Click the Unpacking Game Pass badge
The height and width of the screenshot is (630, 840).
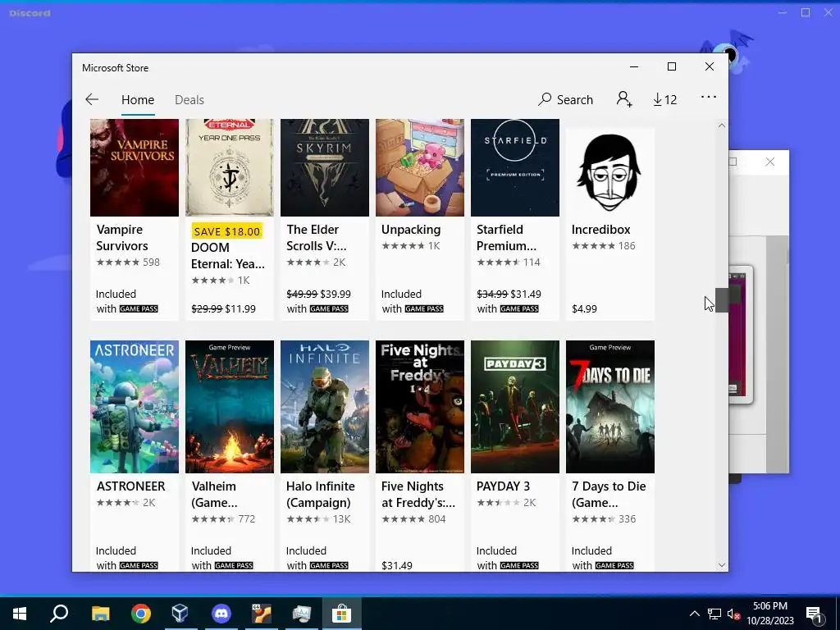(424, 309)
